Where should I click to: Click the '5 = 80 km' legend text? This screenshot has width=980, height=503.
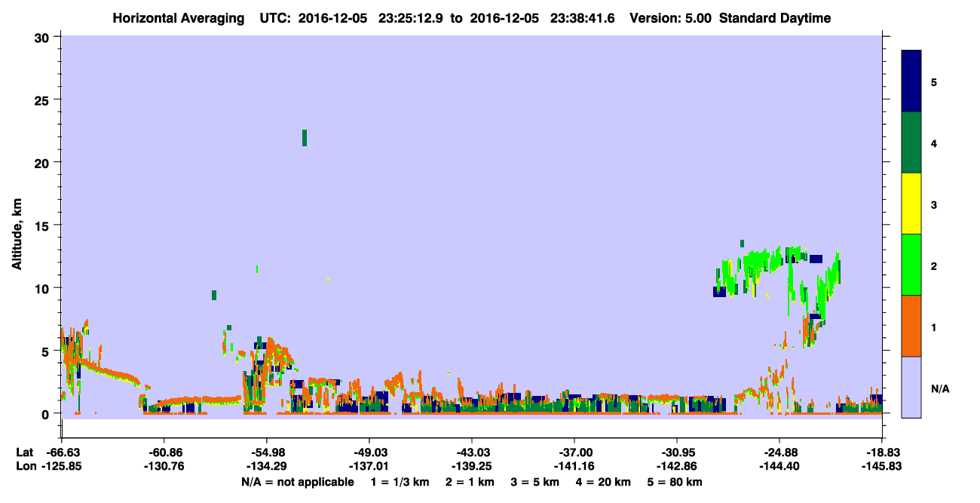(x=675, y=482)
